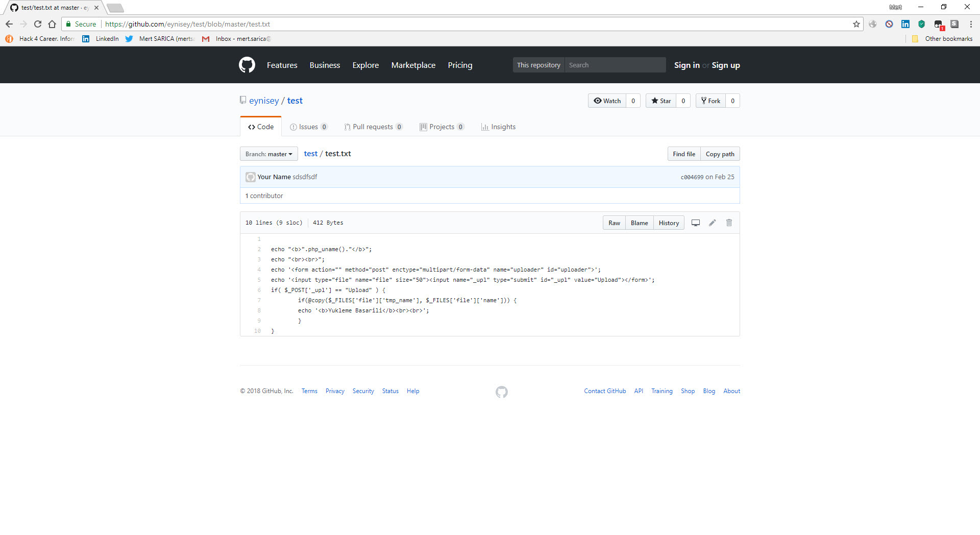Image resolution: width=980 pixels, height=535 pixels.
Task: Open the Projects tab
Action: click(x=442, y=127)
